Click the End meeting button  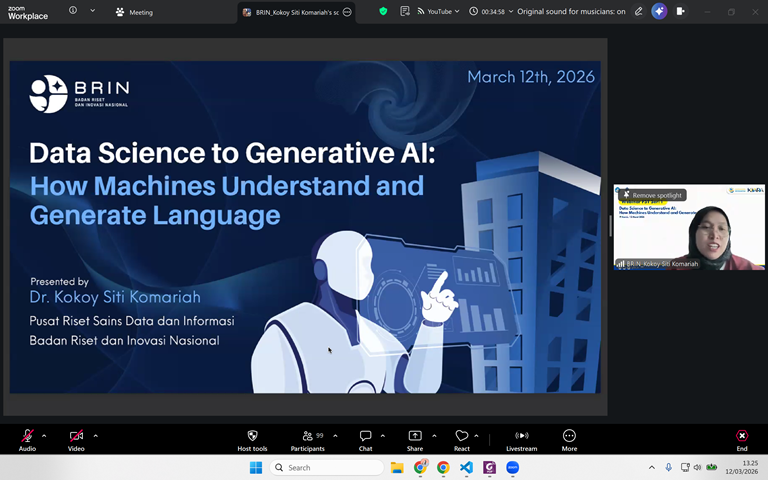742,436
